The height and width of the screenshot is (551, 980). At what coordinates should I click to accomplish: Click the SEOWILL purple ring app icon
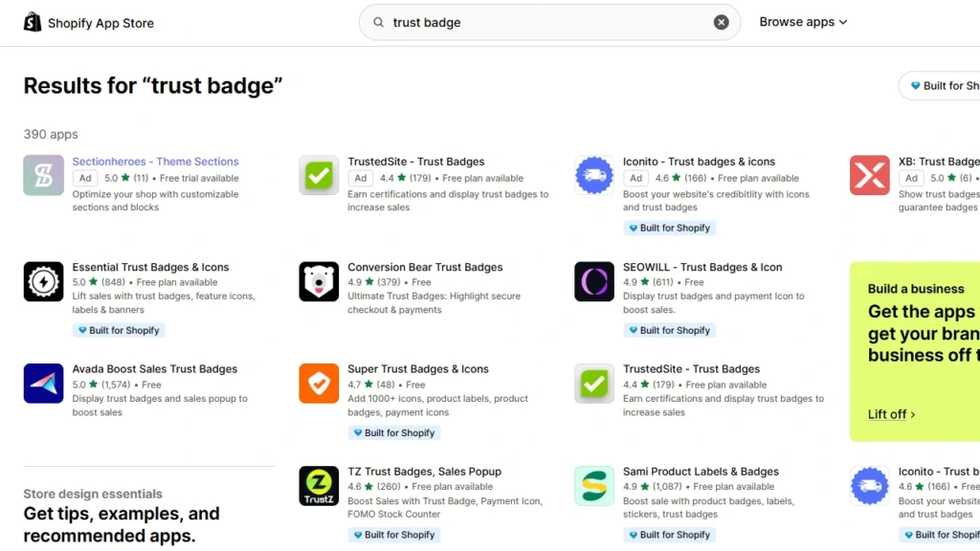click(594, 281)
